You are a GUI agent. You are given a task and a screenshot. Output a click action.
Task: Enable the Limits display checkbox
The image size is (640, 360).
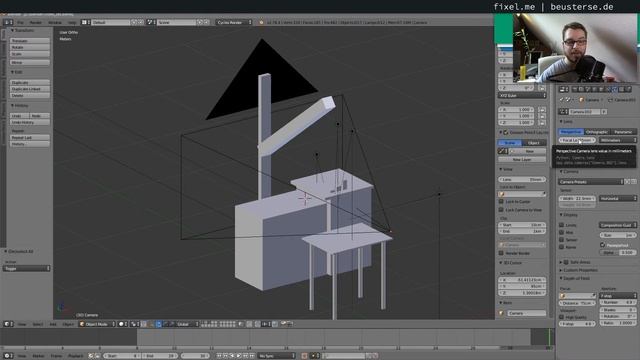point(562,225)
